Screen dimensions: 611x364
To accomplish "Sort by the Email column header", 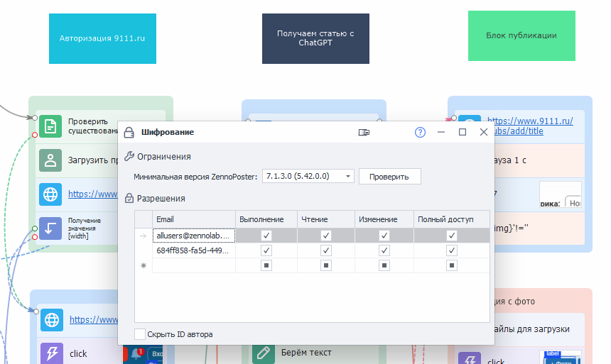I will [x=194, y=219].
